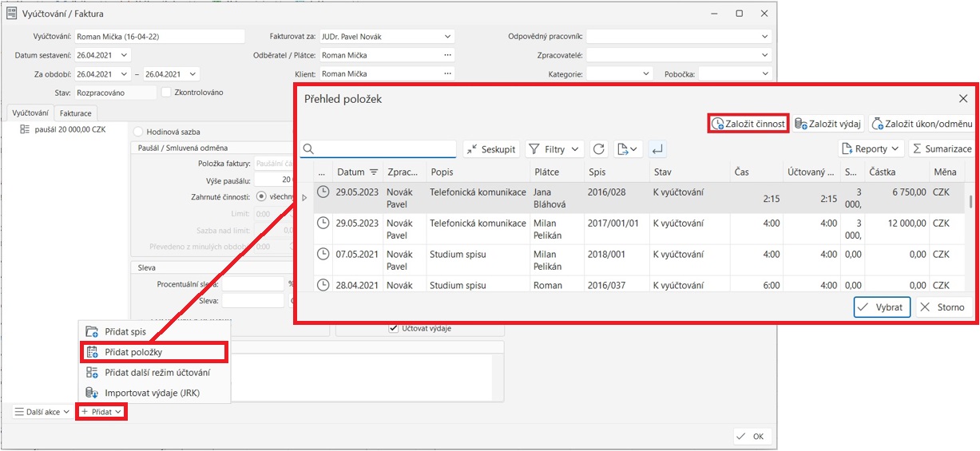
Task: Click Založit výdaj with coins icon
Action: (x=827, y=124)
